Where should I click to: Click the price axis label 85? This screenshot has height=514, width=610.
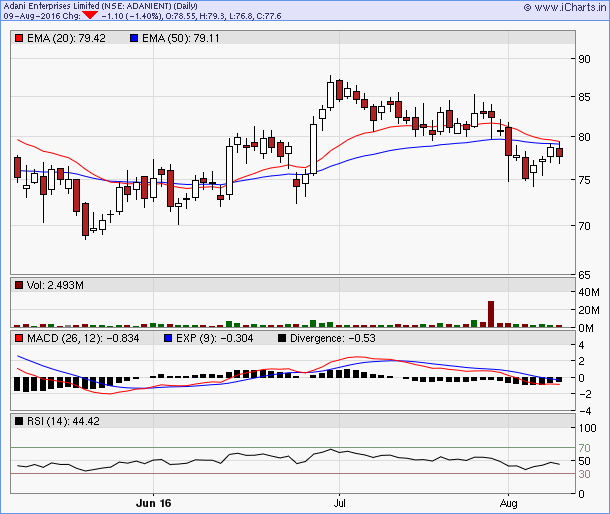(584, 97)
